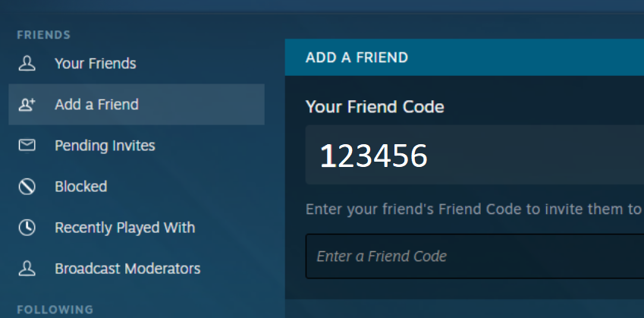Click the FRIENDS section header
Image resolution: width=644 pixels, height=318 pixels.
43,35
